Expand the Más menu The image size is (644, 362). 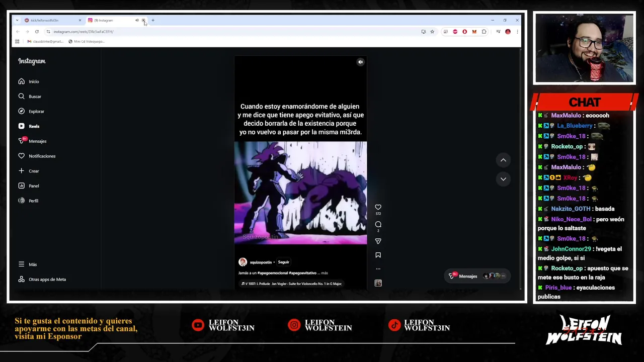click(28, 264)
